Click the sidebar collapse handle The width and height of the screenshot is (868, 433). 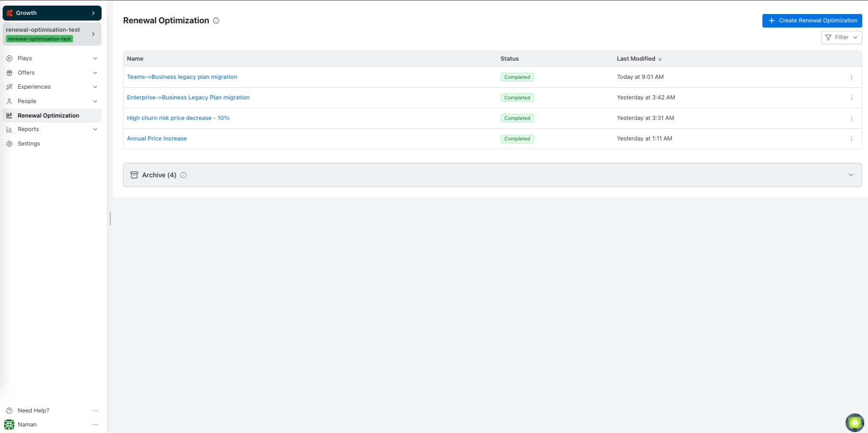click(110, 218)
